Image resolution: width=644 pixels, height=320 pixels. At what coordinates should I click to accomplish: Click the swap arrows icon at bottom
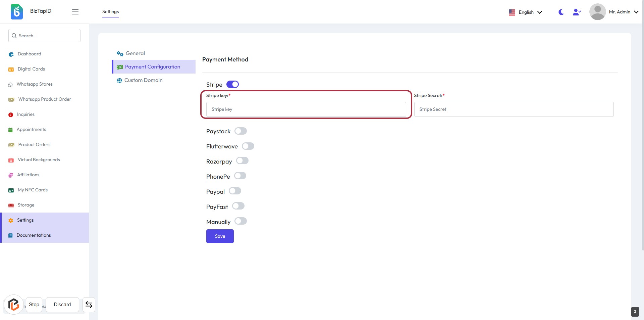click(89, 305)
